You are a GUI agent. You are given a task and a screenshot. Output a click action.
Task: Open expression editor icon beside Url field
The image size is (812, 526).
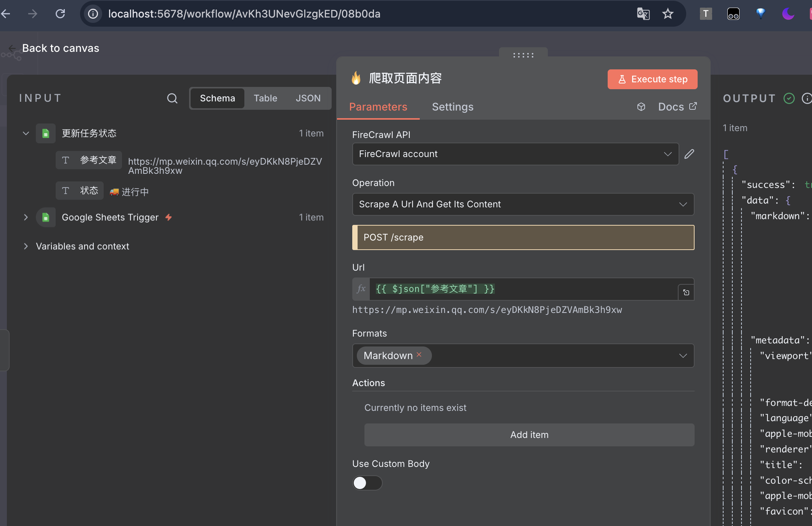686,292
